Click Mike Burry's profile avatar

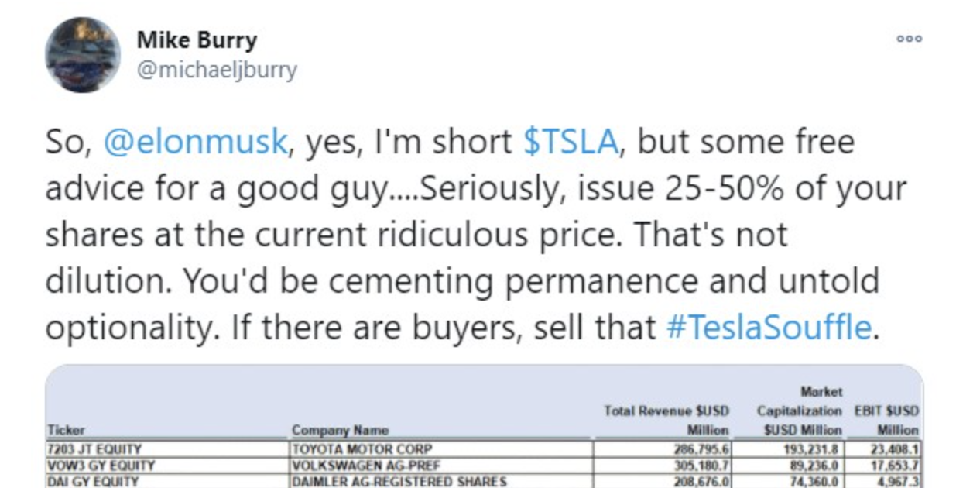tap(83, 55)
